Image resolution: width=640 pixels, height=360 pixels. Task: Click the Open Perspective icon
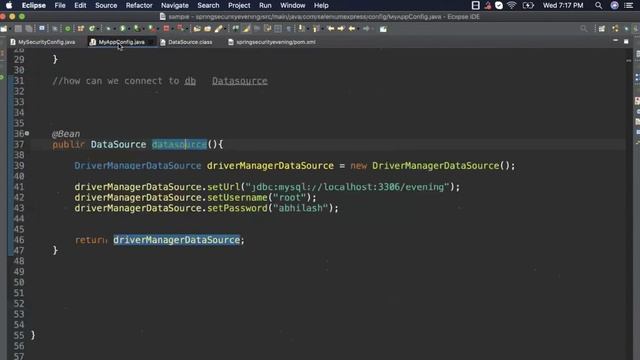coord(602,29)
